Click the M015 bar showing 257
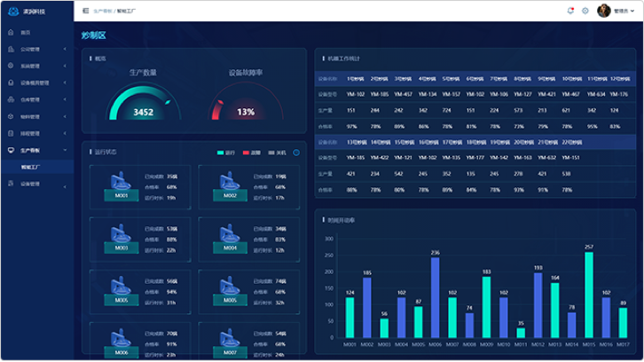This screenshot has width=644, height=362. coord(589,295)
